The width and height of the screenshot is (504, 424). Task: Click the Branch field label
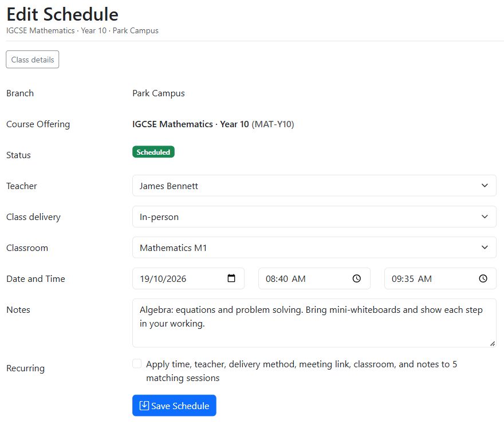tap(20, 93)
